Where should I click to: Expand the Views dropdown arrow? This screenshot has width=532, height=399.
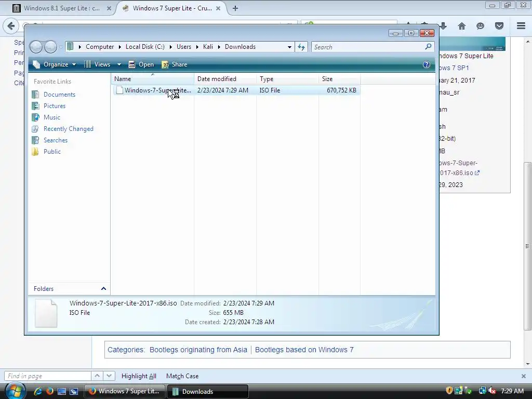119,64
